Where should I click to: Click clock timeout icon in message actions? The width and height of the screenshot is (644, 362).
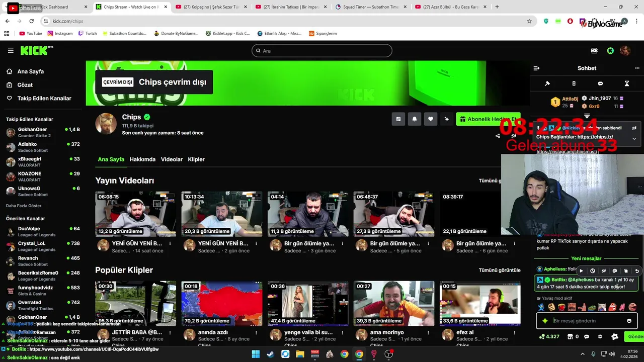coord(593,271)
